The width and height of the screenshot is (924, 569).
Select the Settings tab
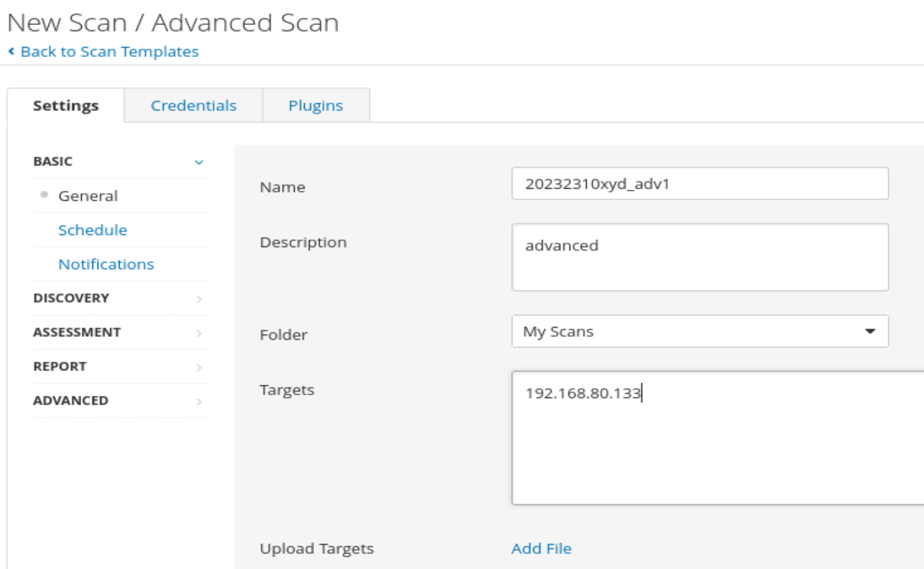pyautogui.click(x=66, y=105)
